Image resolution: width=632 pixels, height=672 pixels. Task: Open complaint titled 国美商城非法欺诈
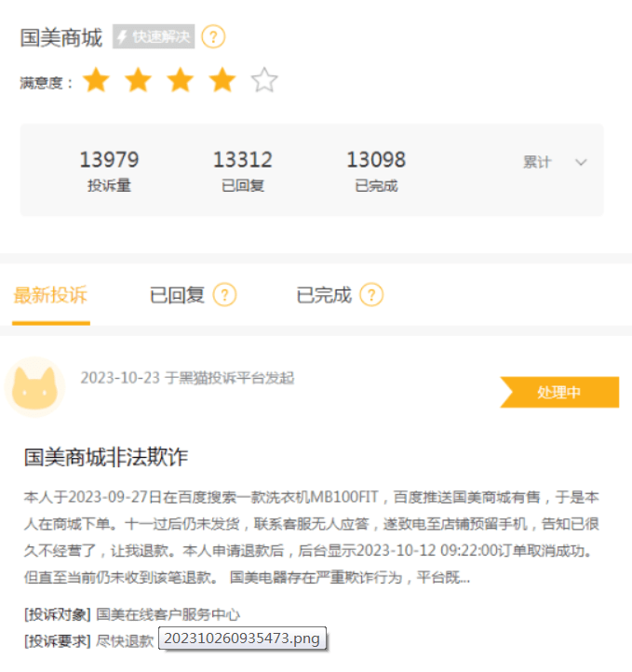click(x=106, y=457)
